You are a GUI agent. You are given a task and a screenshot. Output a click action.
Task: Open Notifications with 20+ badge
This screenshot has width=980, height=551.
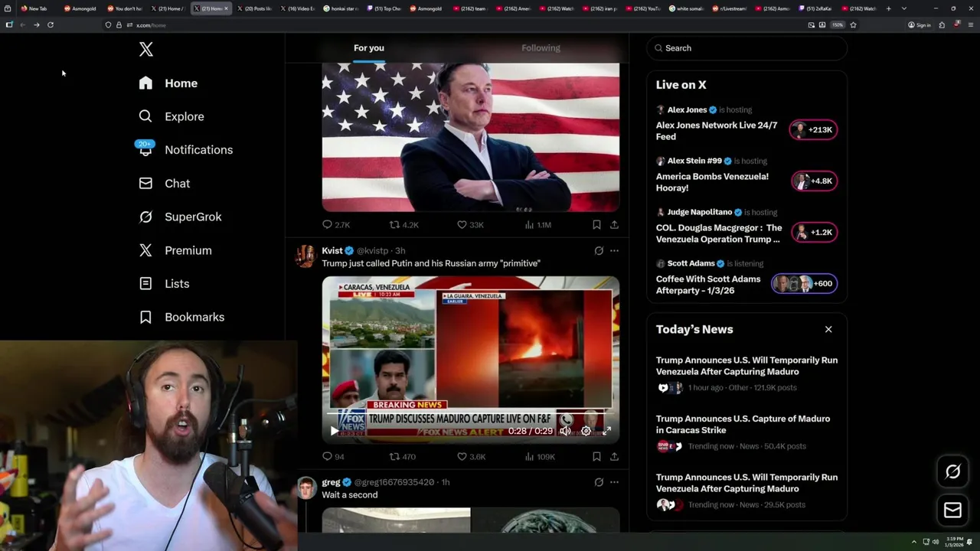(x=185, y=150)
